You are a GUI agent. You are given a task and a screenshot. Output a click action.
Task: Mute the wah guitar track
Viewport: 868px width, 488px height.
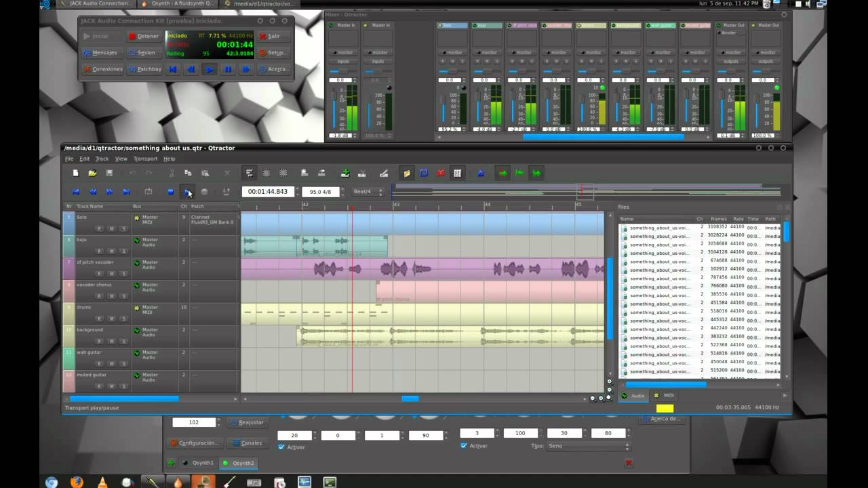click(111, 364)
